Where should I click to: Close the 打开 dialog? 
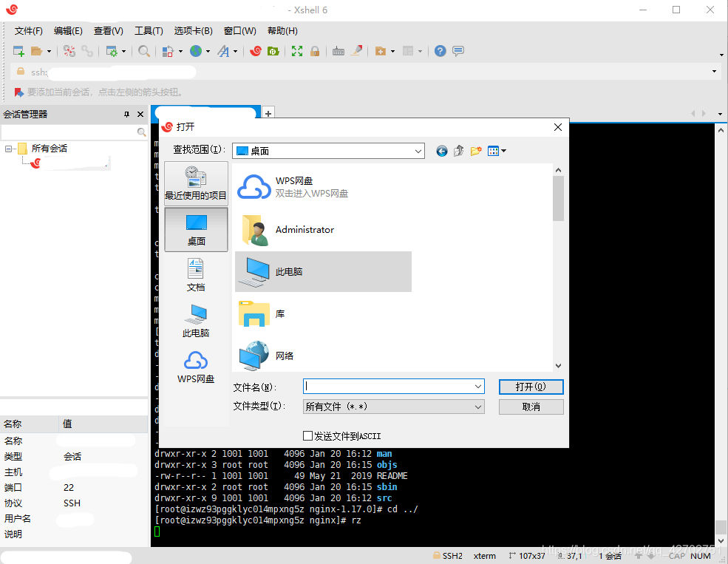point(558,127)
